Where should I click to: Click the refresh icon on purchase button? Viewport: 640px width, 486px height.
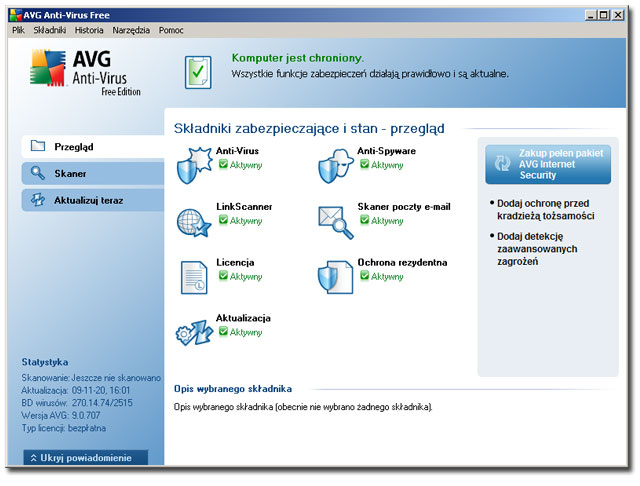(502, 163)
